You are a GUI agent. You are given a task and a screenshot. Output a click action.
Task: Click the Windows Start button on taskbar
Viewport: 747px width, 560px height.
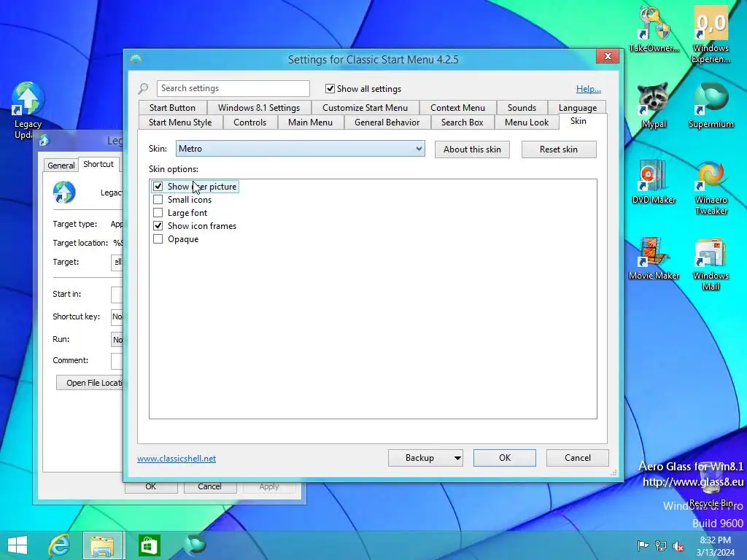click(18, 545)
